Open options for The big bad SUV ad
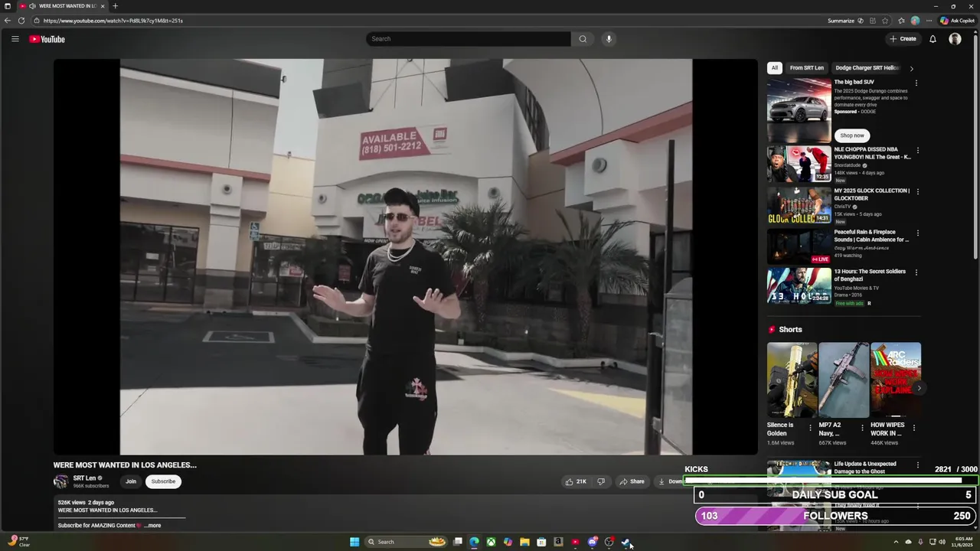This screenshot has width=980, height=551. pos(916,83)
